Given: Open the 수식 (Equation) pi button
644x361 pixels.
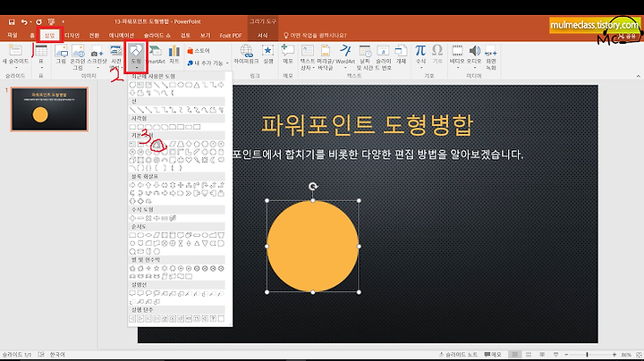Looking at the screenshot, I should [420, 56].
